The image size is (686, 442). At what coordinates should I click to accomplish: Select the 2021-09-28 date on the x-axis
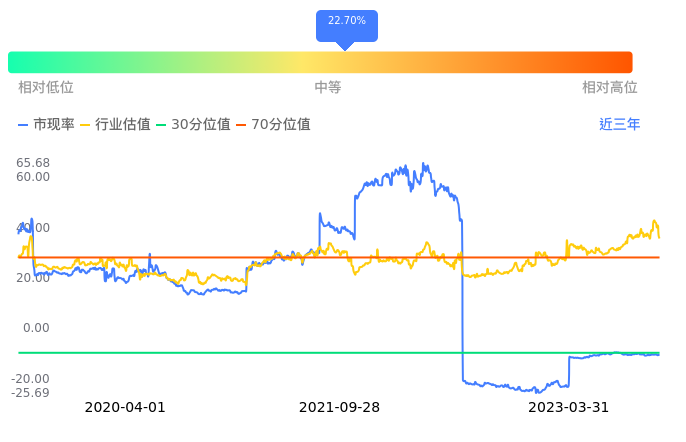(340, 408)
